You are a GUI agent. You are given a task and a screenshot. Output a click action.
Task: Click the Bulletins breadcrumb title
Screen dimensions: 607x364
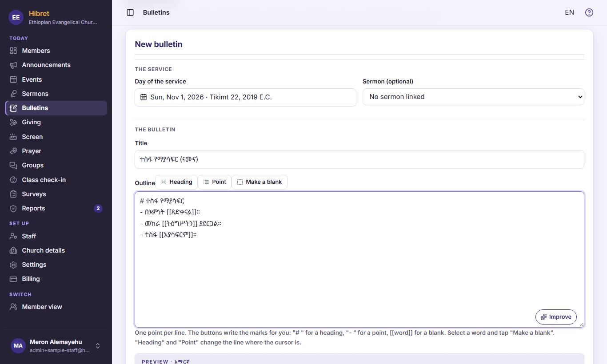click(156, 12)
